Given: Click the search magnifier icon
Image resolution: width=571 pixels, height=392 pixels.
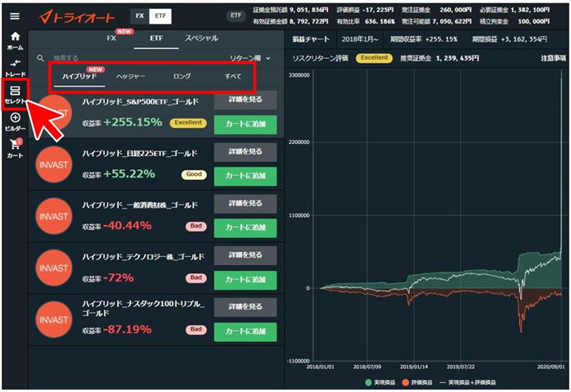Looking at the screenshot, I should coord(40,58).
